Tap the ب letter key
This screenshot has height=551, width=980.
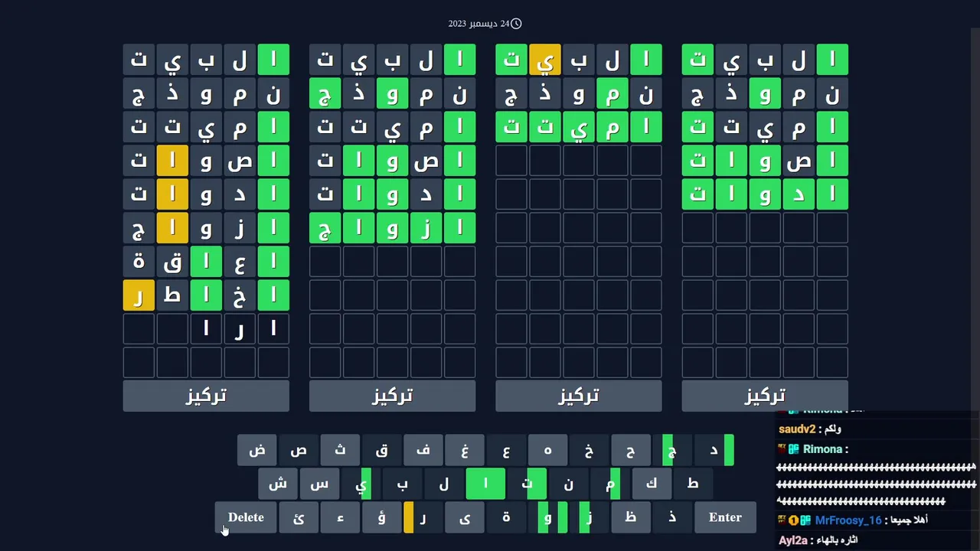[x=402, y=484]
